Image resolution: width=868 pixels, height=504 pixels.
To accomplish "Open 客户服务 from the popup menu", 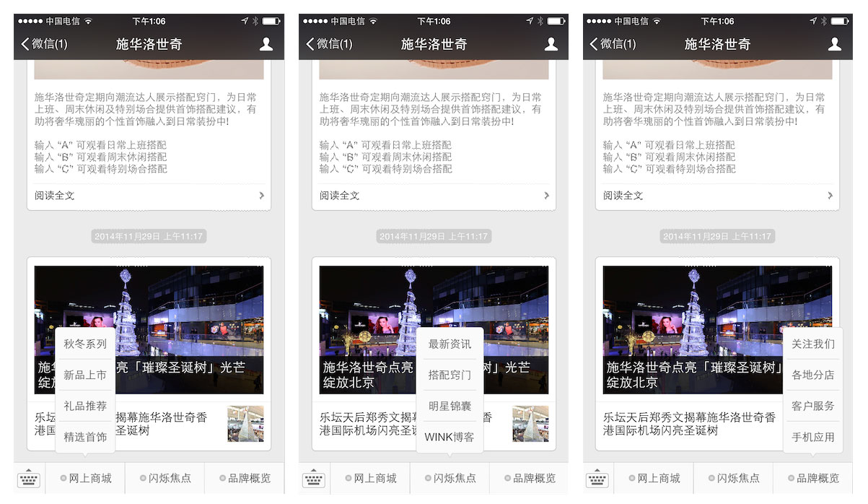I will [812, 406].
